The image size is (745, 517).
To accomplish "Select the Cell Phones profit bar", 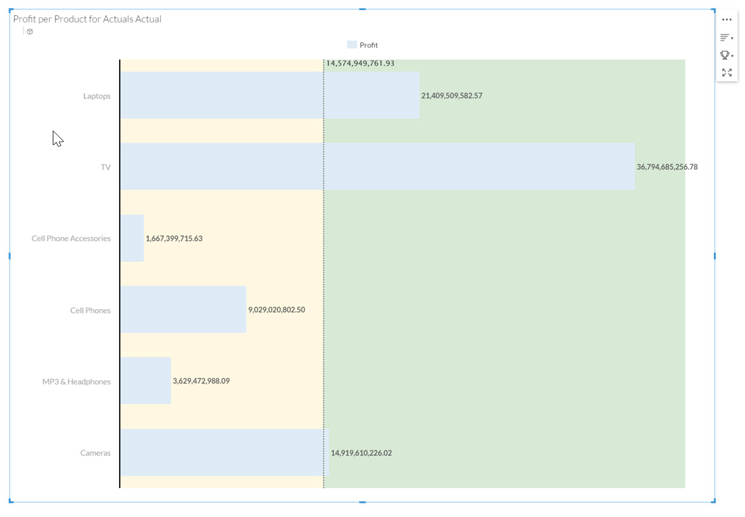I will coord(183,309).
